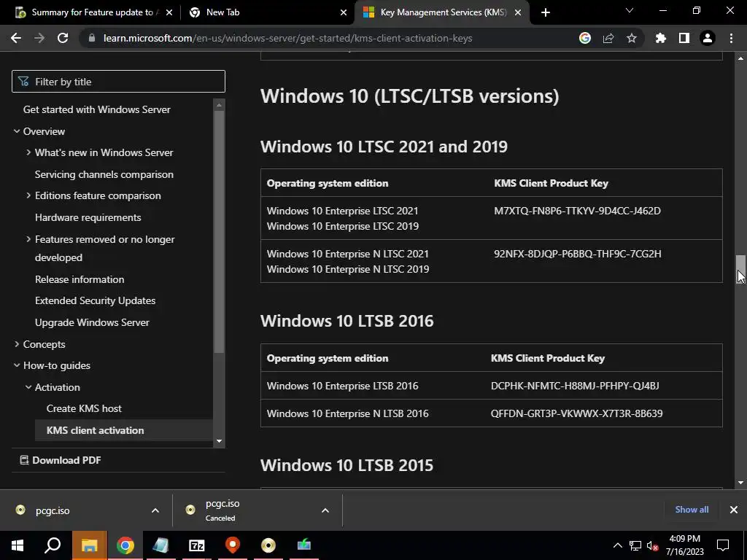The image size is (747, 560).
Task: Open taskbar Search
Action: [53, 545]
